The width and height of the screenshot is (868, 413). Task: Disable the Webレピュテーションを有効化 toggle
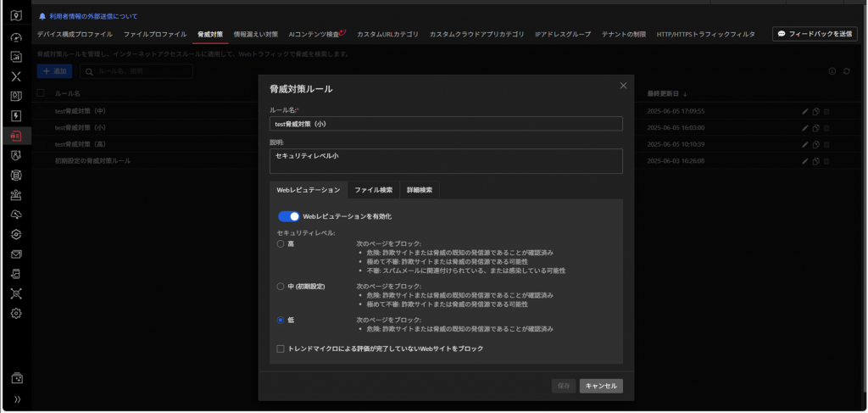coord(288,216)
